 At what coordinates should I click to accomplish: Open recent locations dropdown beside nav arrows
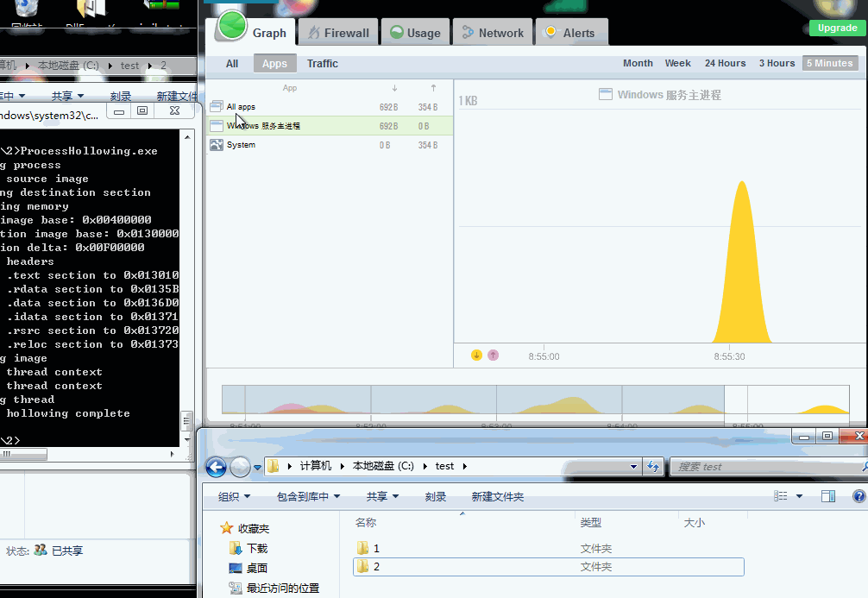(257, 468)
